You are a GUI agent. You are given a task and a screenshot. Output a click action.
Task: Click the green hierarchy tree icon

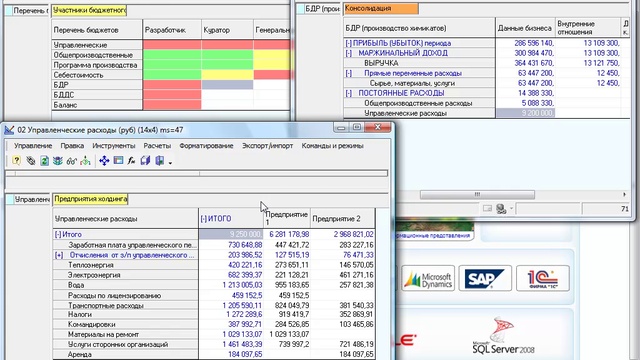pyautogui.click(x=85, y=161)
